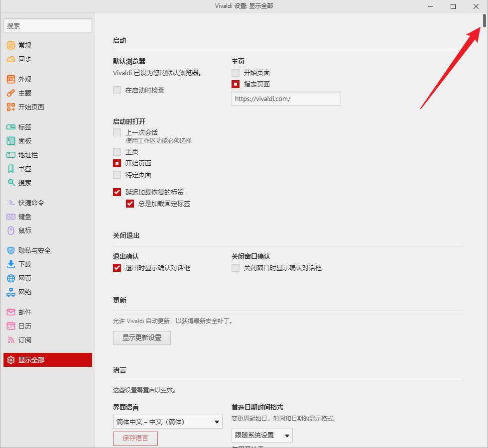Click the 显示更新设置 button
The image size is (488, 448).
click(x=142, y=338)
